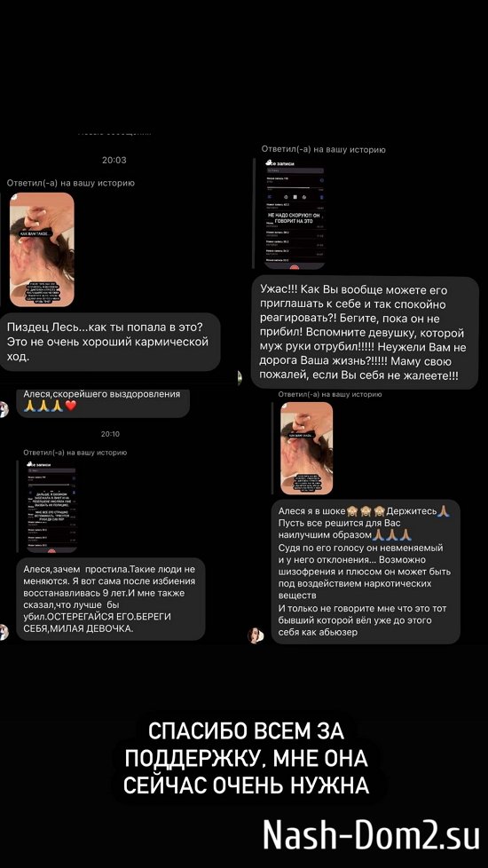Open avatar next to "Алеся,зачем простила" message
The width and height of the screenshot is (488, 868).
coord(3,632)
